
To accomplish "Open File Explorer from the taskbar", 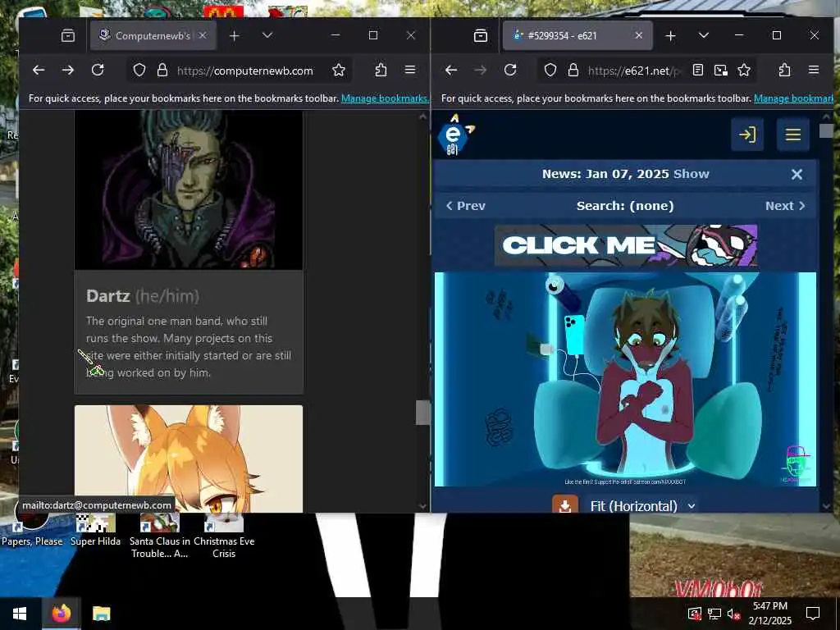I will 101,614.
